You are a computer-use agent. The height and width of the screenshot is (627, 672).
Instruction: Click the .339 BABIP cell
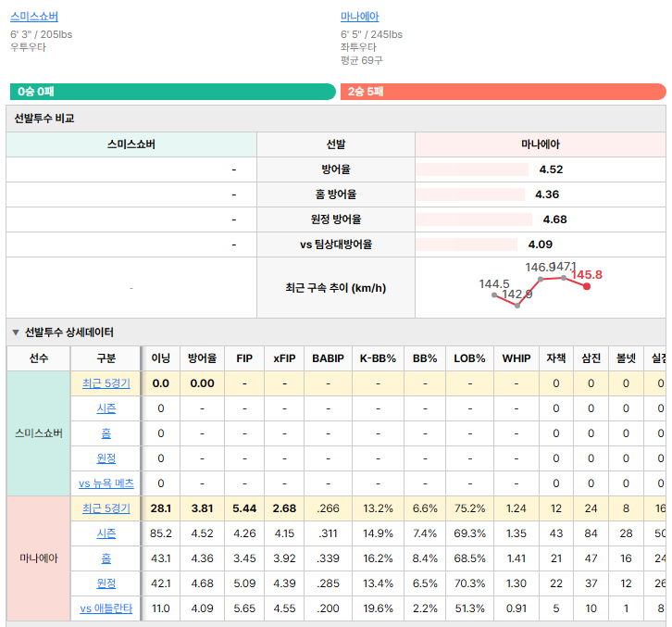coord(328,558)
